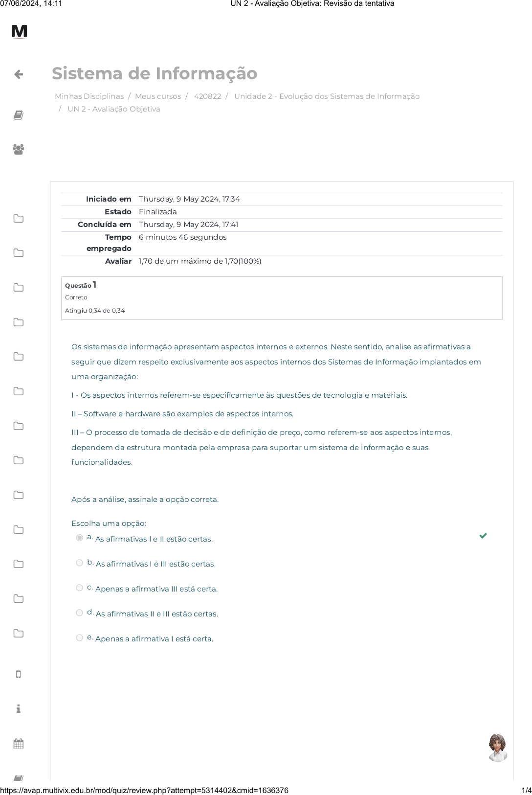Click the back arrow sidebar icon
Viewport: 532px width, 795px height.
coord(19,74)
